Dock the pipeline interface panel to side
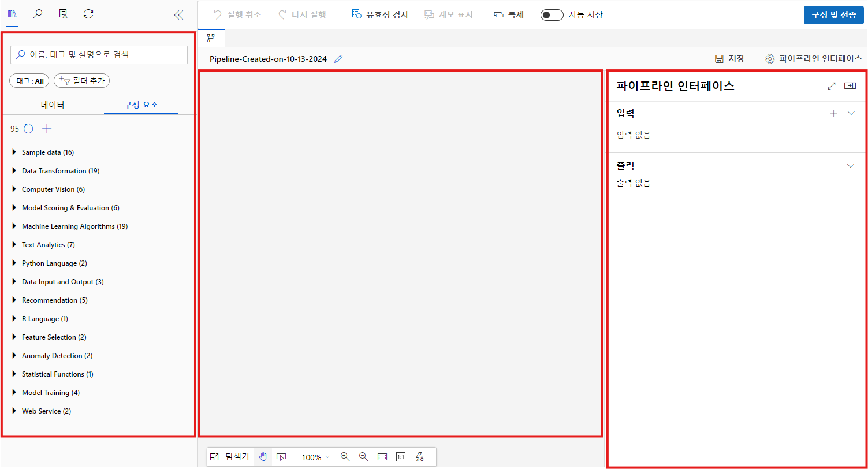 pyautogui.click(x=850, y=86)
